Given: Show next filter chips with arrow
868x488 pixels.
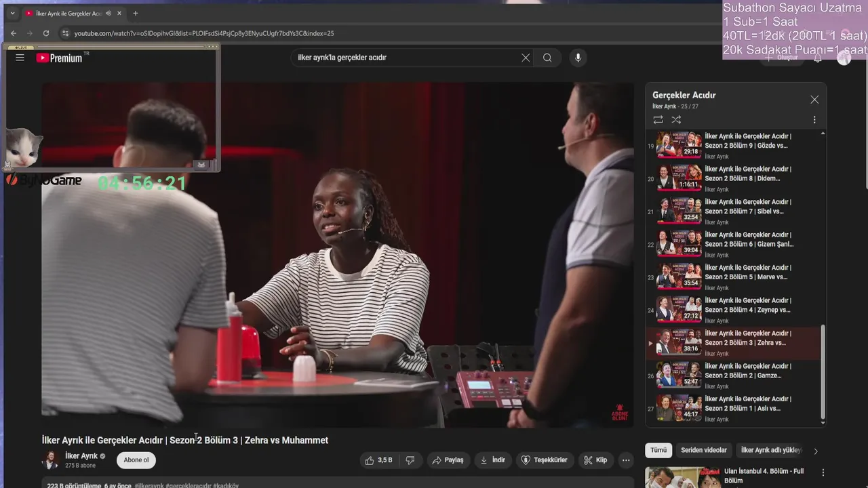Looking at the screenshot, I should click(816, 451).
